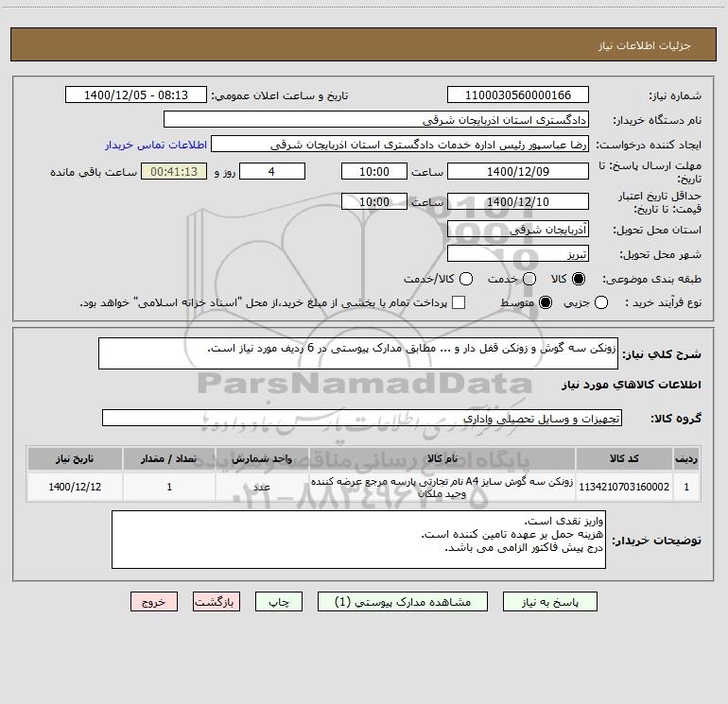Click the buyer notes text area

pos(358,540)
